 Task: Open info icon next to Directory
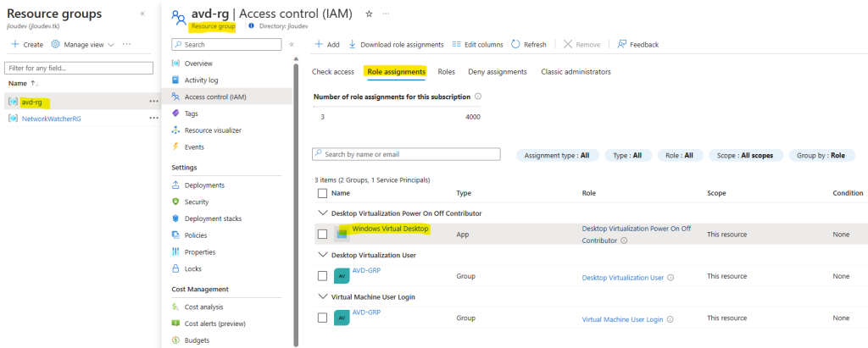coord(251,26)
